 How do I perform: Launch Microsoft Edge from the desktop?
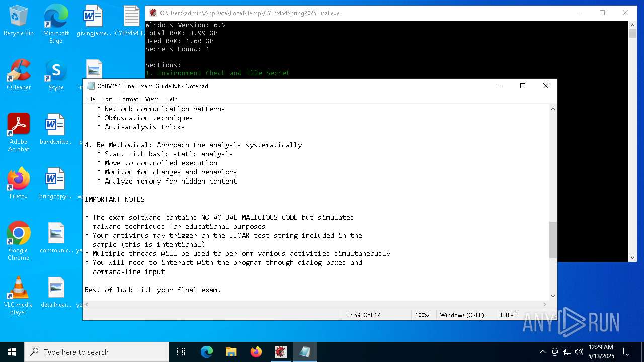pyautogui.click(x=56, y=24)
